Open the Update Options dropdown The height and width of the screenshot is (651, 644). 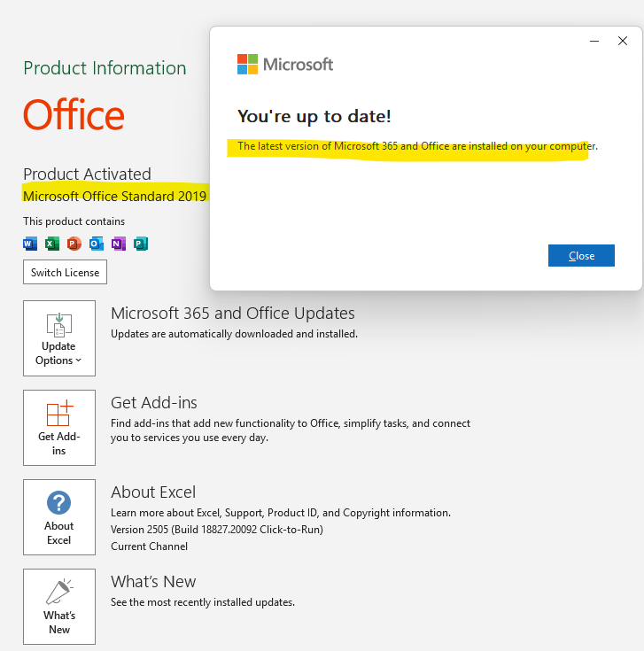tap(59, 338)
